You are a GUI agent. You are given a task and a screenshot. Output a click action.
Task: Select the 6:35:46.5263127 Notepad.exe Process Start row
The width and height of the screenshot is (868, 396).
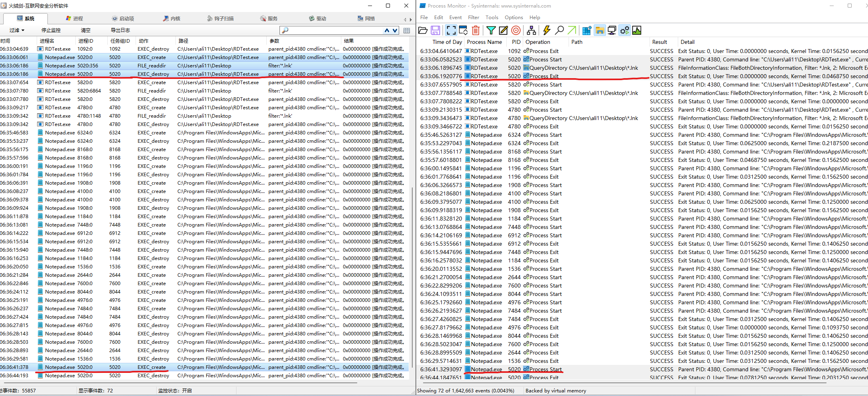point(642,135)
